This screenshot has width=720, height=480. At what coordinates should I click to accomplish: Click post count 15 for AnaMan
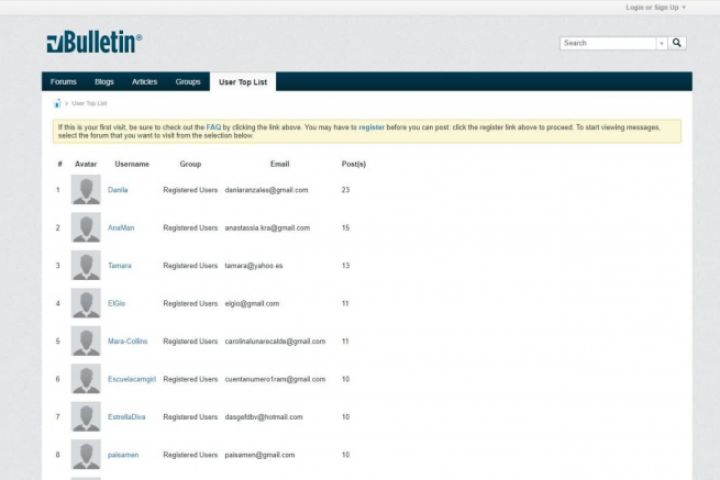point(346,228)
